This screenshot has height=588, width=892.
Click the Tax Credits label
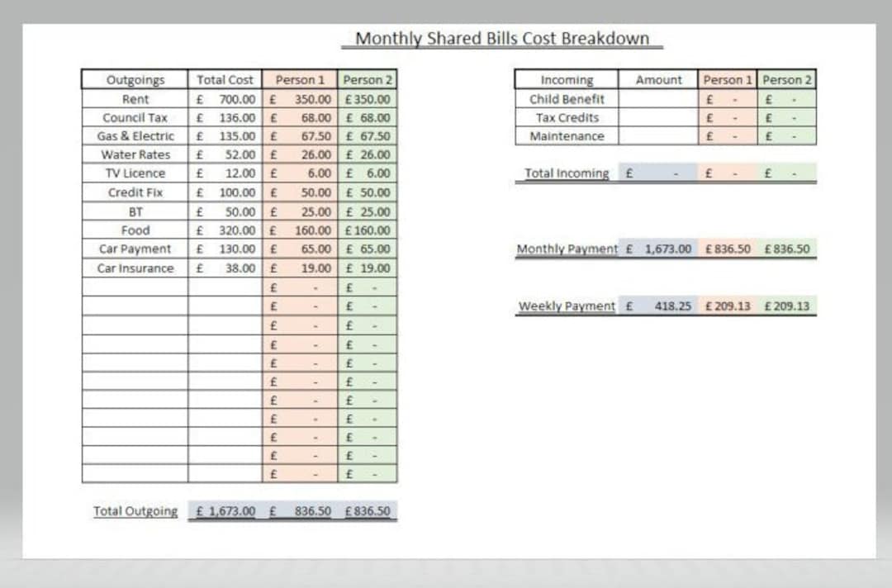(567, 118)
